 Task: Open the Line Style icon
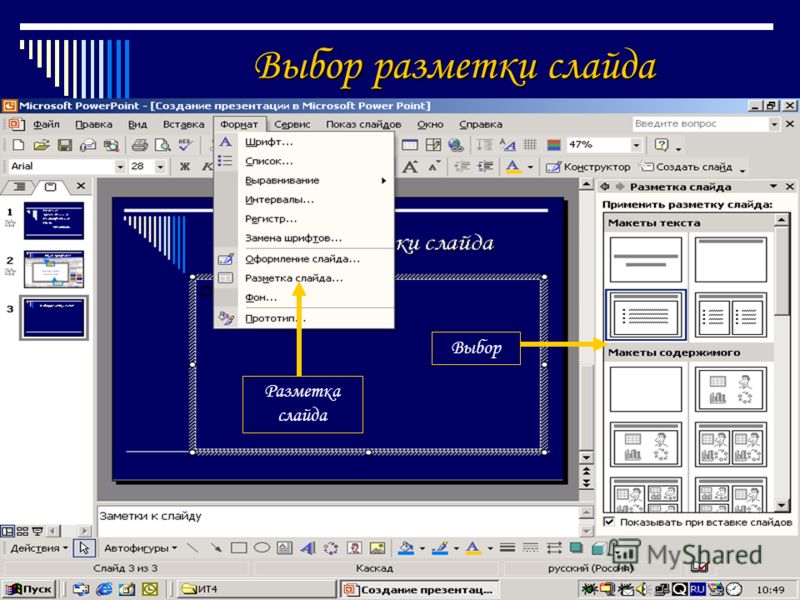pyautogui.click(x=507, y=548)
